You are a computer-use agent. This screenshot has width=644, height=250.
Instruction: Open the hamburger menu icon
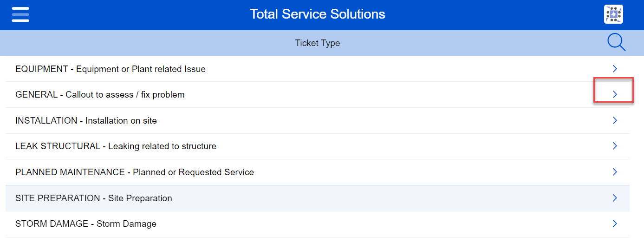(x=20, y=14)
